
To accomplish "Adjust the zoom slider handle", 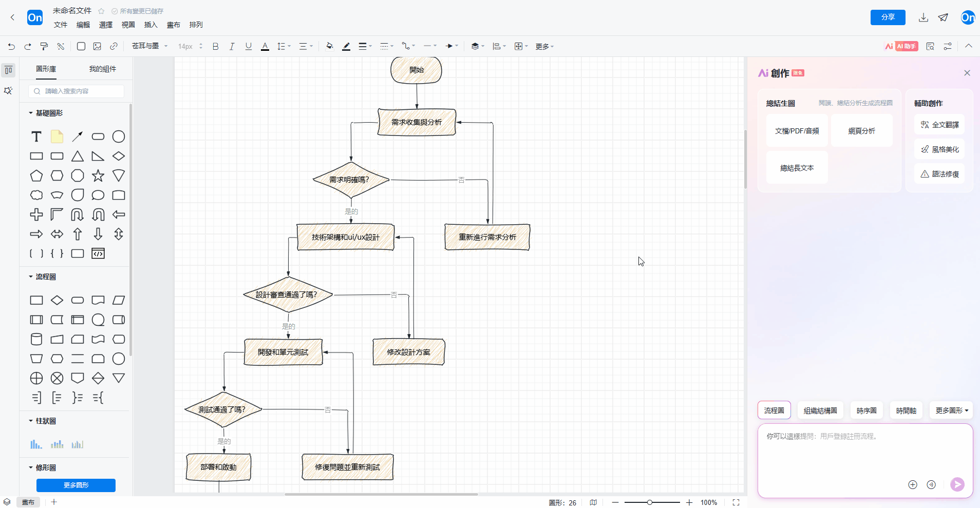I will click(x=650, y=502).
